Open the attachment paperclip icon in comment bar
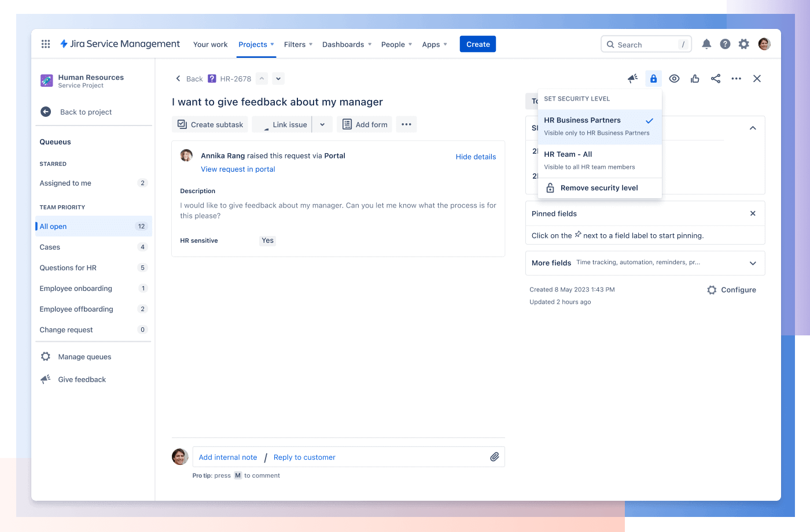Viewport: 810px width, 532px height. 495,457
